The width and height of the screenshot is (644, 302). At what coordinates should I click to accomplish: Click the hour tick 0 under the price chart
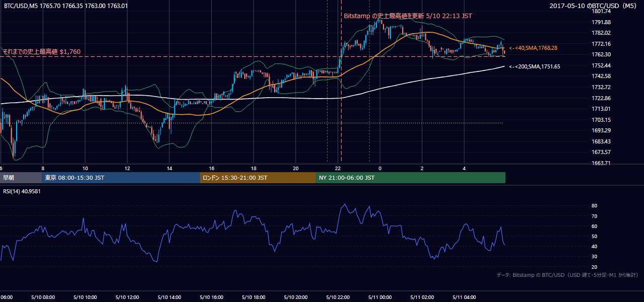point(380,168)
